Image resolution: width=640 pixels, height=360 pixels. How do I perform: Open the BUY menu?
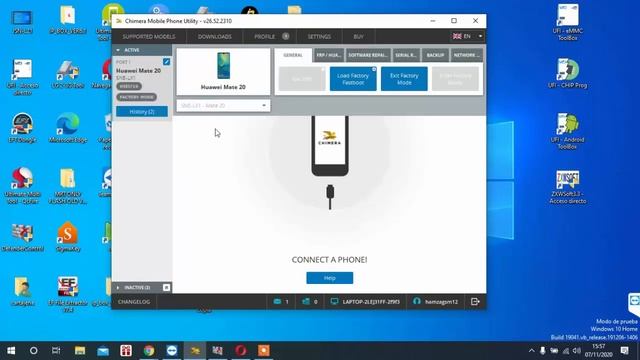tap(358, 36)
